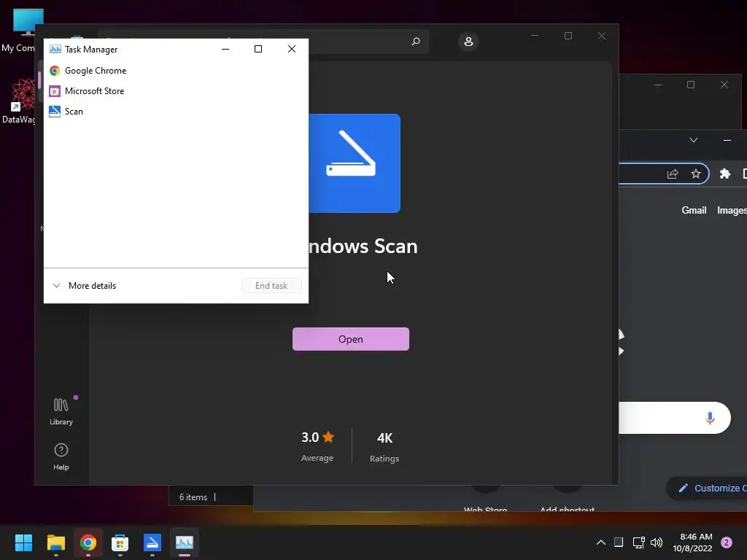The width and height of the screenshot is (747, 560).
Task: Switch to Scan app on taskbar
Action: pyautogui.click(x=152, y=542)
